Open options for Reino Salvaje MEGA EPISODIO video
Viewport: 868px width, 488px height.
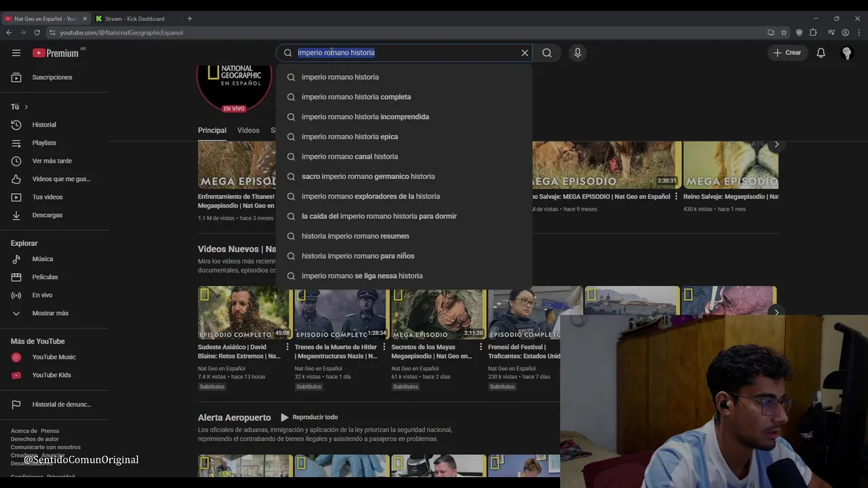675,197
